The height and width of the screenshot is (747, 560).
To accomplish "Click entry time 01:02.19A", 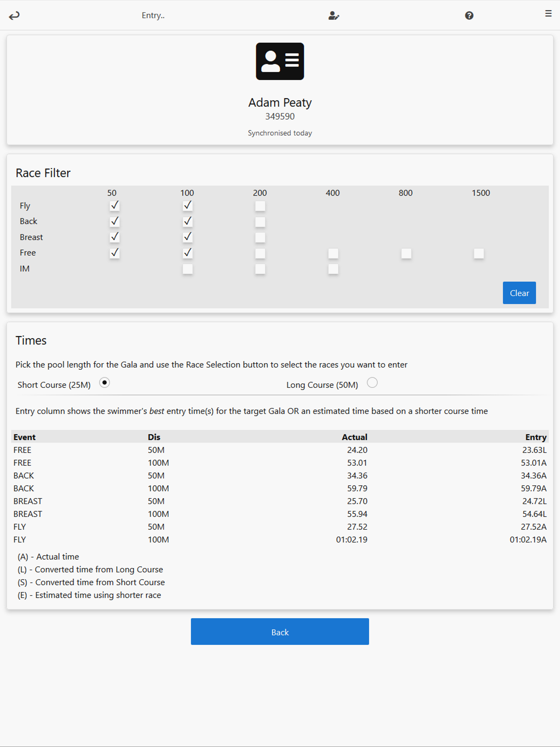I will point(528,540).
